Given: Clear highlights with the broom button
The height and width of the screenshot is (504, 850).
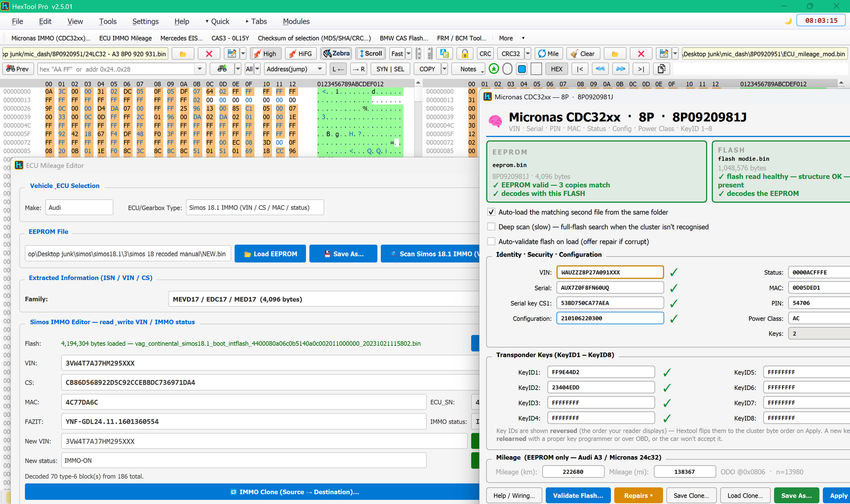Looking at the screenshot, I should click(x=583, y=54).
